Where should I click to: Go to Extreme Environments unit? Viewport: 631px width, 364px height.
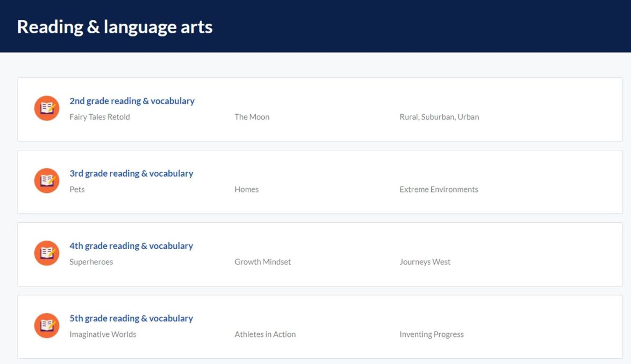pyautogui.click(x=439, y=189)
